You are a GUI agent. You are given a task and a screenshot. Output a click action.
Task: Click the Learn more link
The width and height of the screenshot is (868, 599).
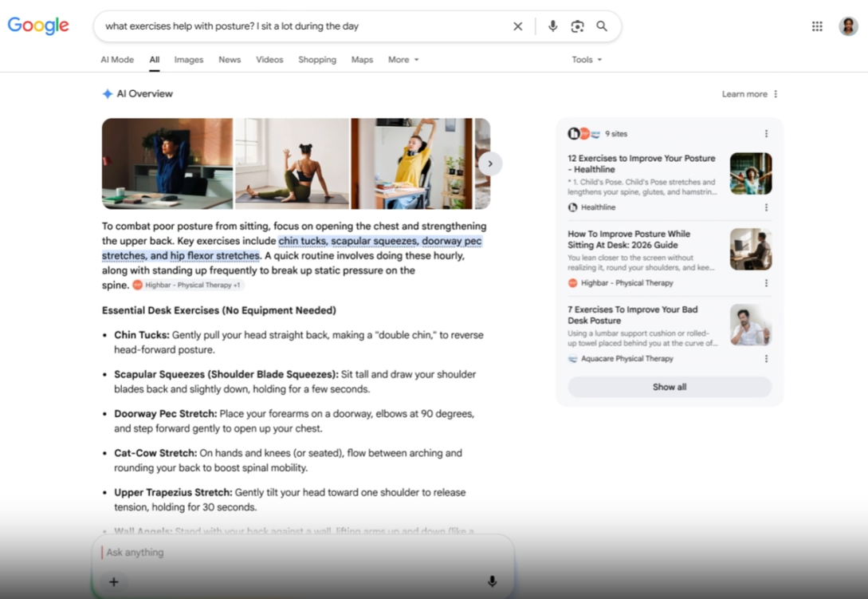pyautogui.click(x=744, y=93)
